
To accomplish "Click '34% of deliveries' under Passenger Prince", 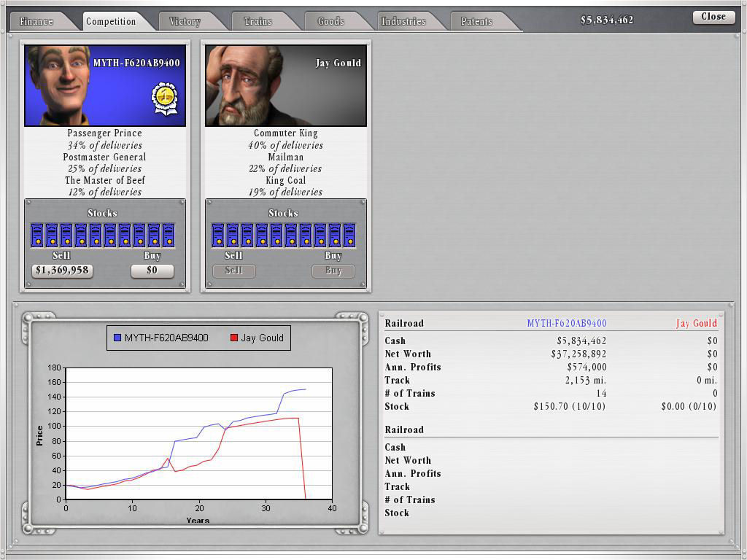I will point(105,145).
